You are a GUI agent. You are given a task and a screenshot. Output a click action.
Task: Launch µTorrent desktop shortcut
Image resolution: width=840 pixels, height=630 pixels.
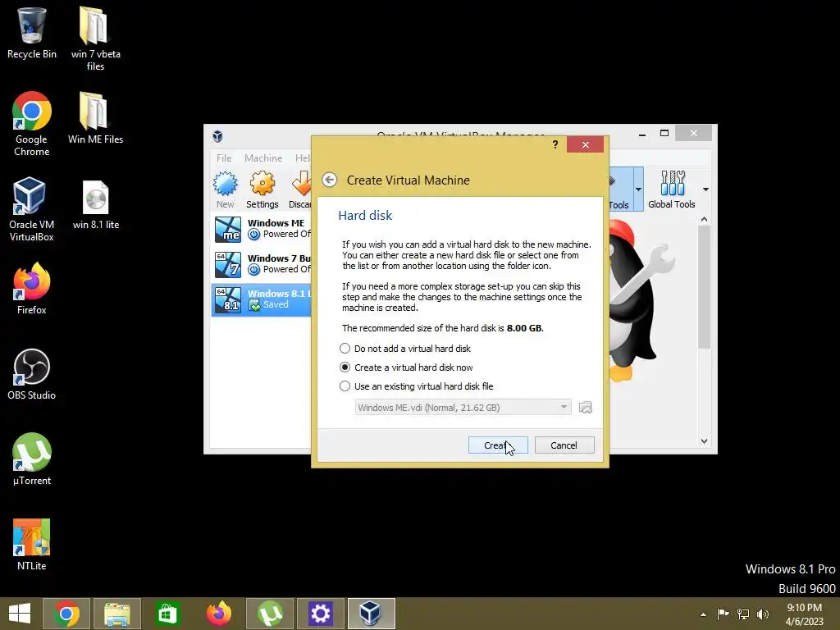click(x=32, y=459)
